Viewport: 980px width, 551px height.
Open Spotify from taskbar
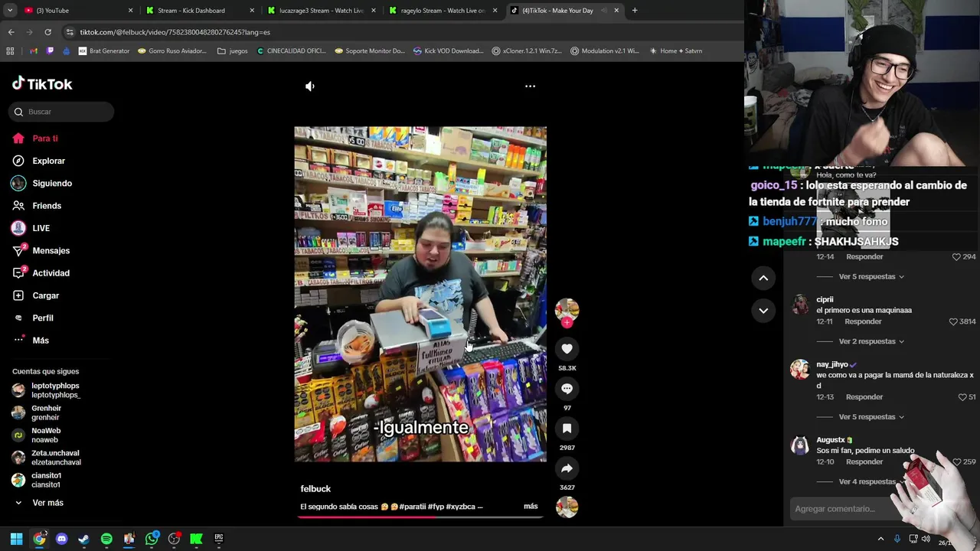(x=106, y=539)
